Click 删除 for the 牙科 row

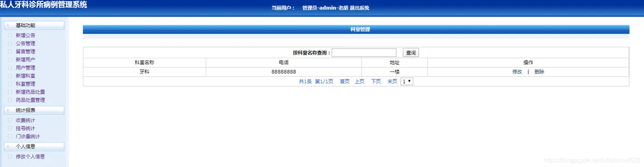(539, 72)
